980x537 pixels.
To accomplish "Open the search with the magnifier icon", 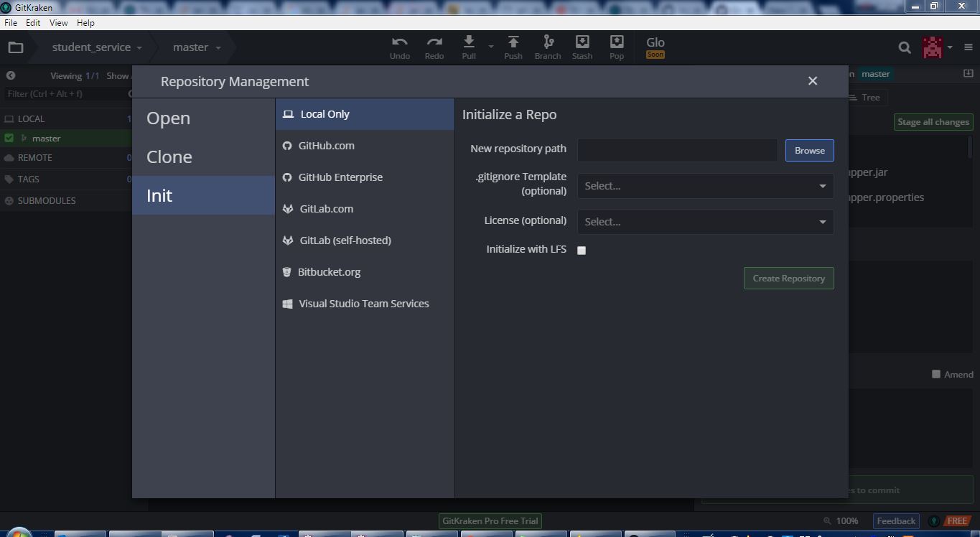I will [x=904, y=47].
